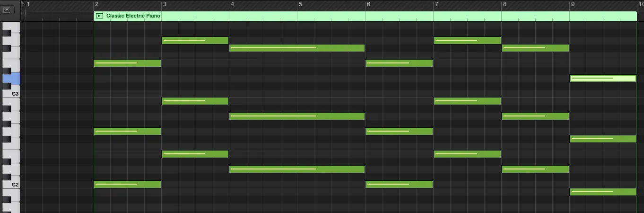The width and height of the screenshot is (644, 213).
Task: Select the B1 note at bar 9
Action: click(x=603, y=192)
